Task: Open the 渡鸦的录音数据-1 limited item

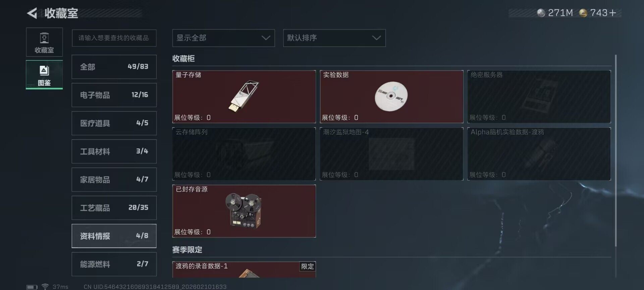Action: pyautogui.click(x=244, y=270)
